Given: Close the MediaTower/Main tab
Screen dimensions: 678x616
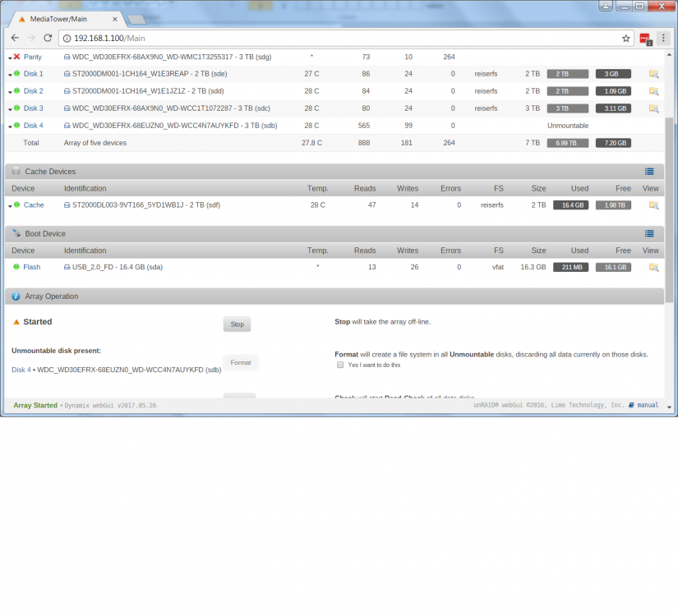Looking at the screenshot, I should [114, 19].
